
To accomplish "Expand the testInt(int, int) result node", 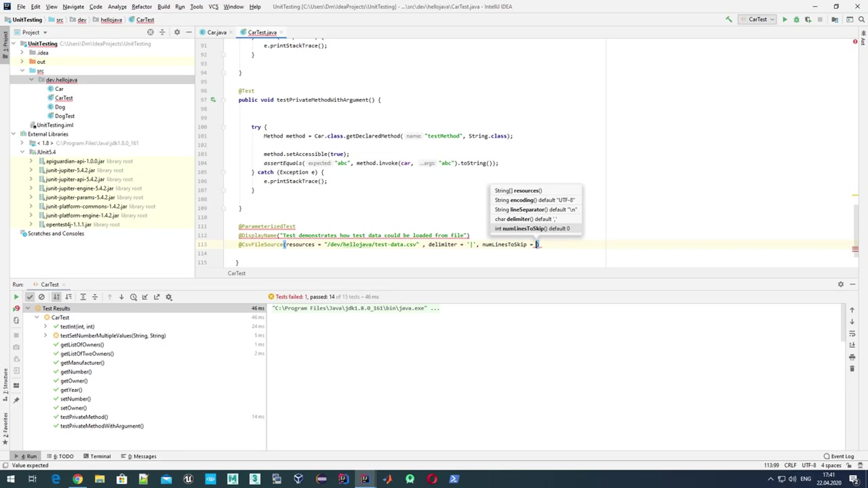I will tap(45, 326).
